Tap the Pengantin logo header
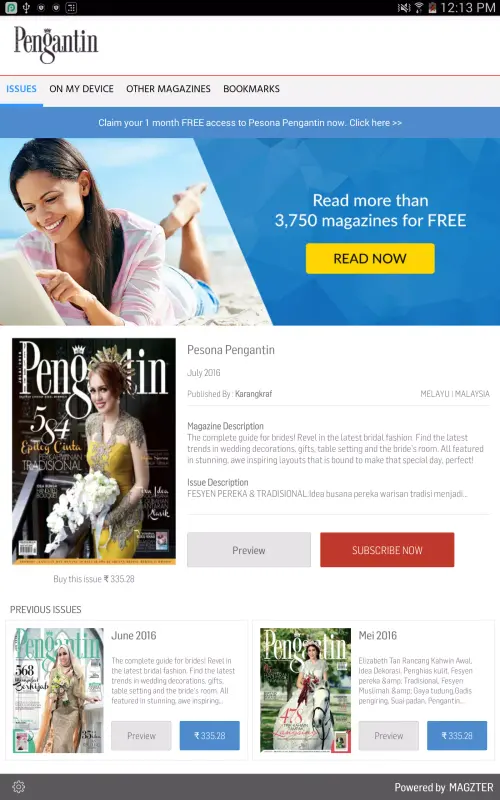Viewport: 500px width, 800px height. pyautogui.click(x=56, y=45)
